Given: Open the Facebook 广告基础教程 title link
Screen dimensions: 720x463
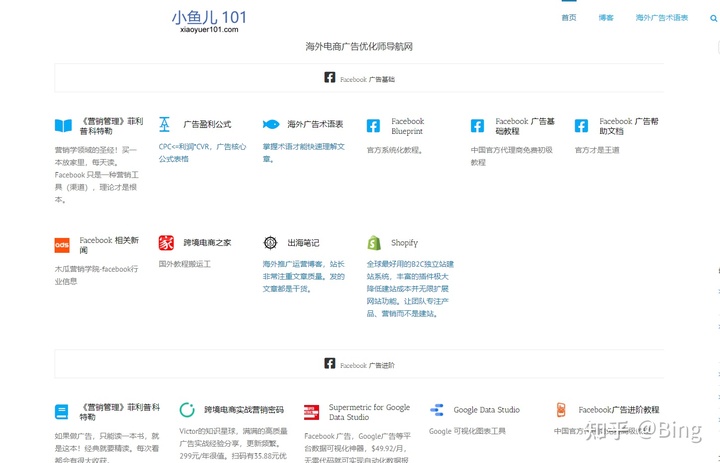Looking at the screenshot, I should point(525,126).
